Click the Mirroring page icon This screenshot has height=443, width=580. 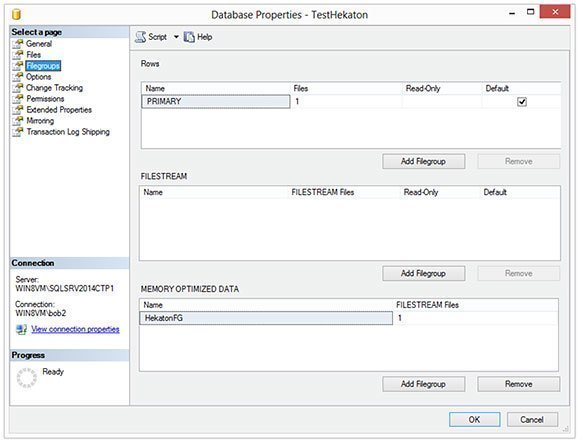click(17, 121)
